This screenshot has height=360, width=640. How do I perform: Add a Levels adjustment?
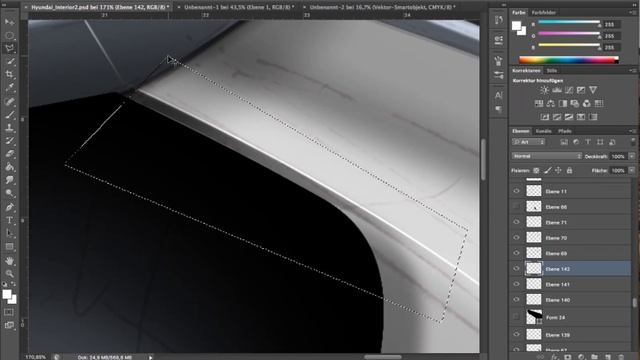coord(557,90)
